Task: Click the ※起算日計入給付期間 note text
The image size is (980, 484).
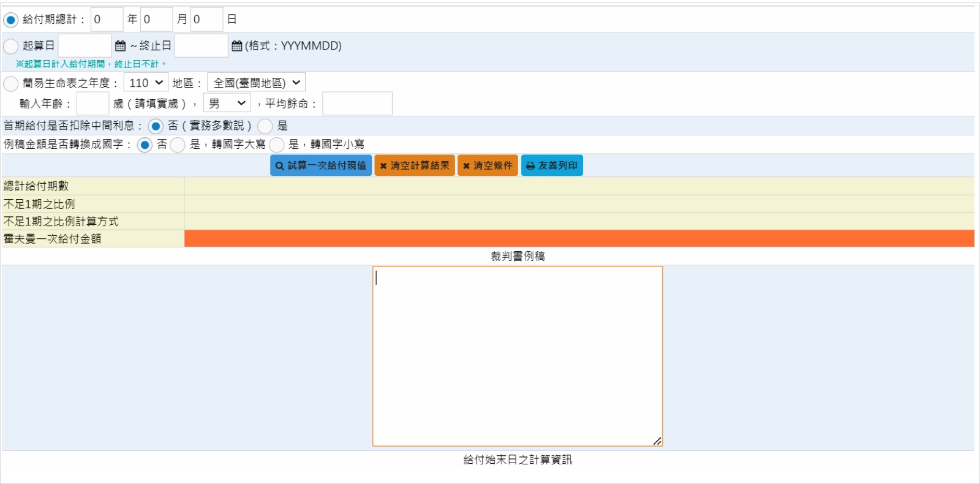Action: 91,64
